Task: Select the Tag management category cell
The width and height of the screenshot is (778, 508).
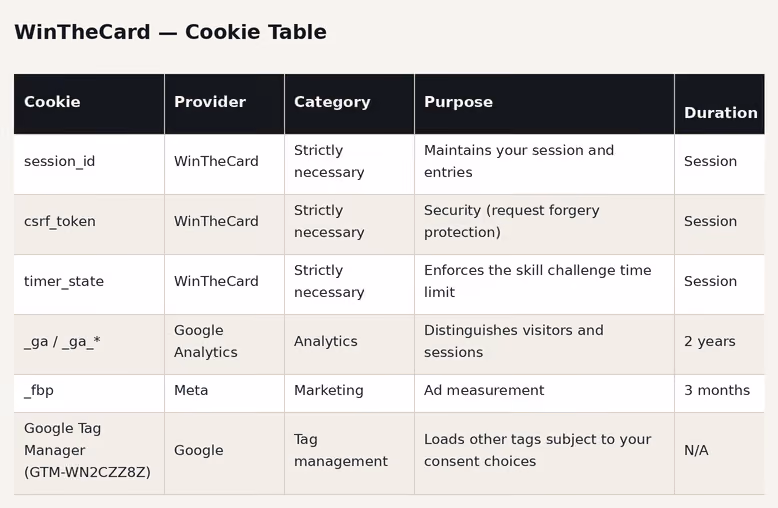Action: 349,453
